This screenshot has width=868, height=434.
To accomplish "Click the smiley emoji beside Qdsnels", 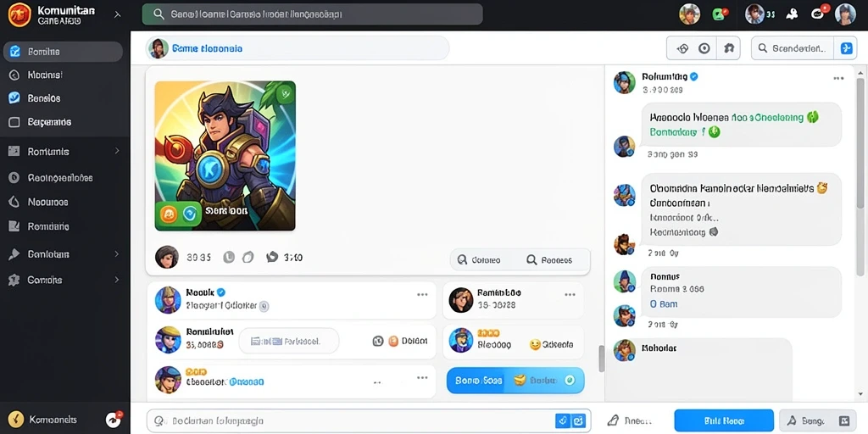I will [535, 344].
